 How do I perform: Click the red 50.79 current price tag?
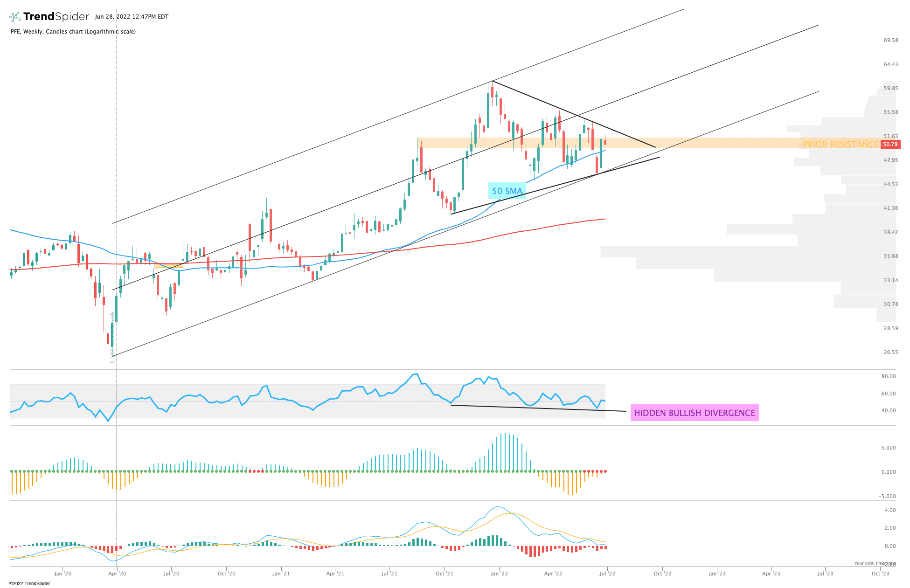pos(890,145)
